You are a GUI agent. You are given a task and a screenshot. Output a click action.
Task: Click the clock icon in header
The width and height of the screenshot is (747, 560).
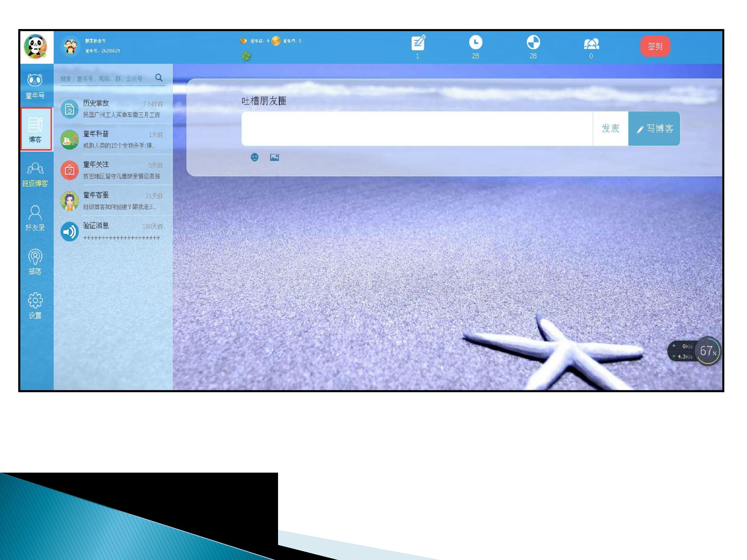click(475, 42)
